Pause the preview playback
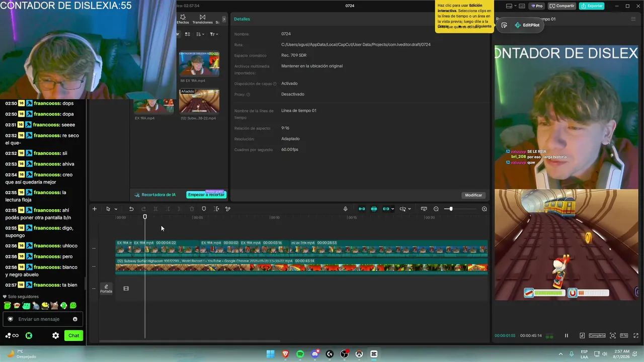 566,335
